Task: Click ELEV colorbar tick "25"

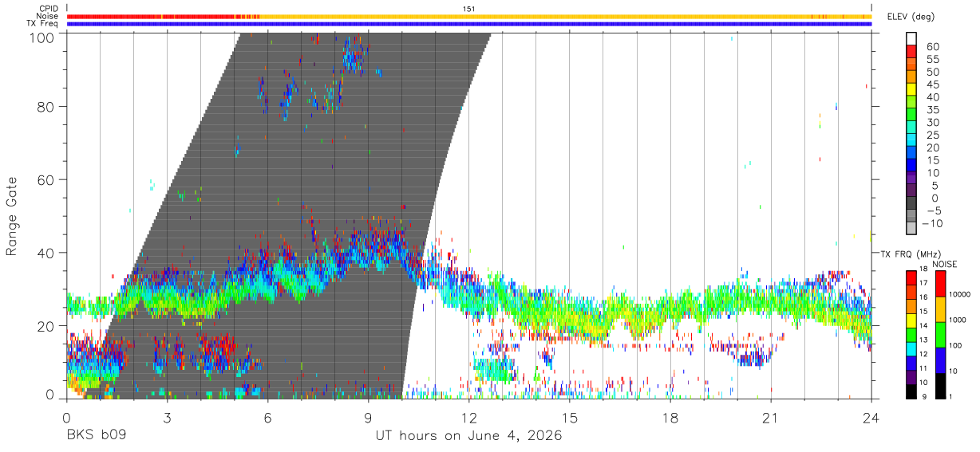Action: click(931, 136)
